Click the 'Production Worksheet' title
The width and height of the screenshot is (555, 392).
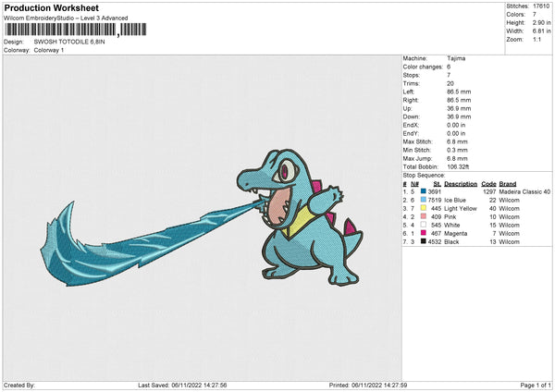(51, 7)
